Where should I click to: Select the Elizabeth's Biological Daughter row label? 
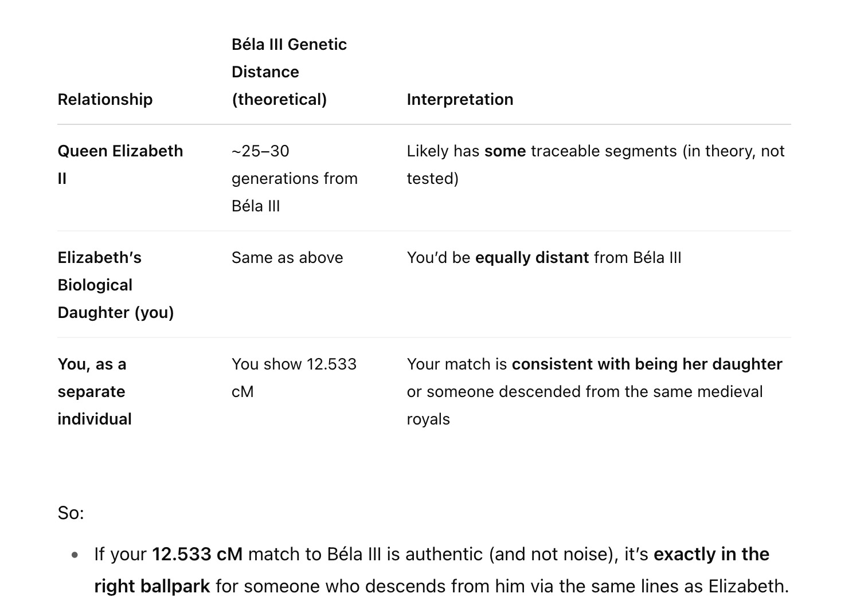(x=115, y=285)
